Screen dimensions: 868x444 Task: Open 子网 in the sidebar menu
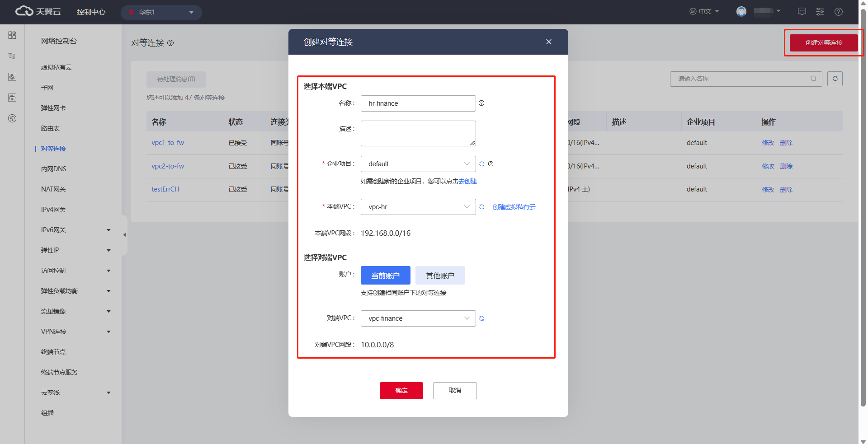[x=47, y=88]
